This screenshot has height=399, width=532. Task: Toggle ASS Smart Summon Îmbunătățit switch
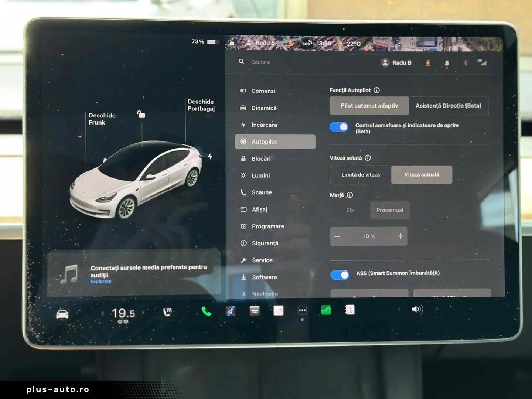pyautogui.click(x=340, y=275)
